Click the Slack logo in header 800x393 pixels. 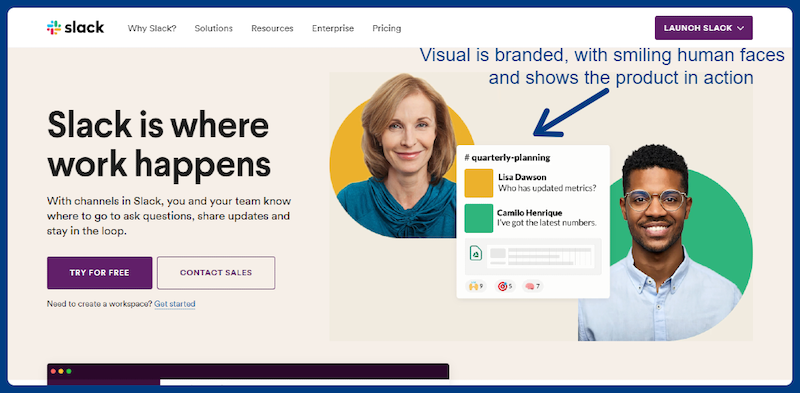(x=76, y=28)
